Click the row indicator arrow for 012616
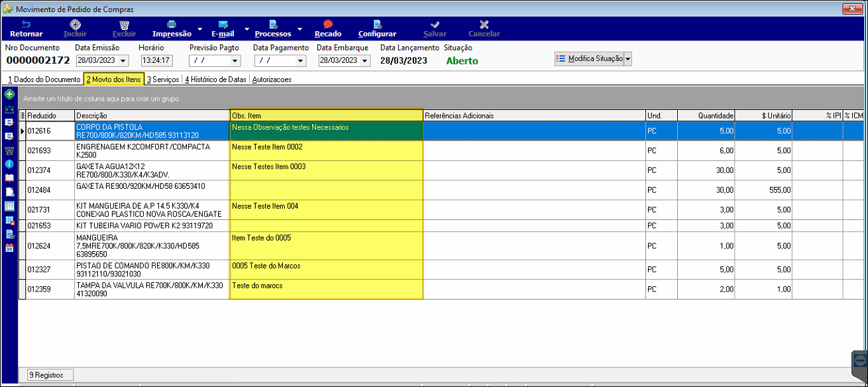 click(x=22, y=131)
